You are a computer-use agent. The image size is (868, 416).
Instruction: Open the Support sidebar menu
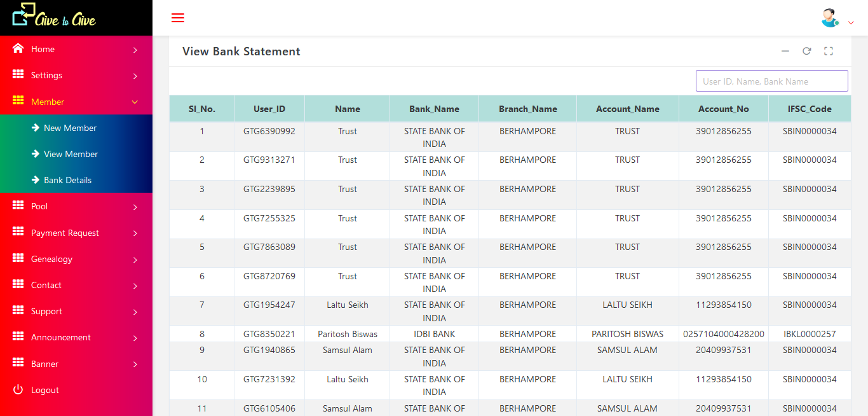76,311
